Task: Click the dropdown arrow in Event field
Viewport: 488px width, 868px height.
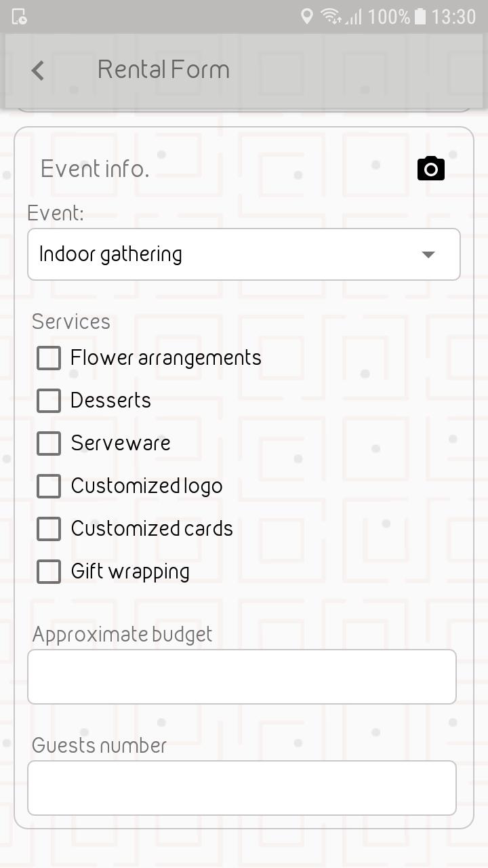Action: pyautogui.click(x=428, y=255)
